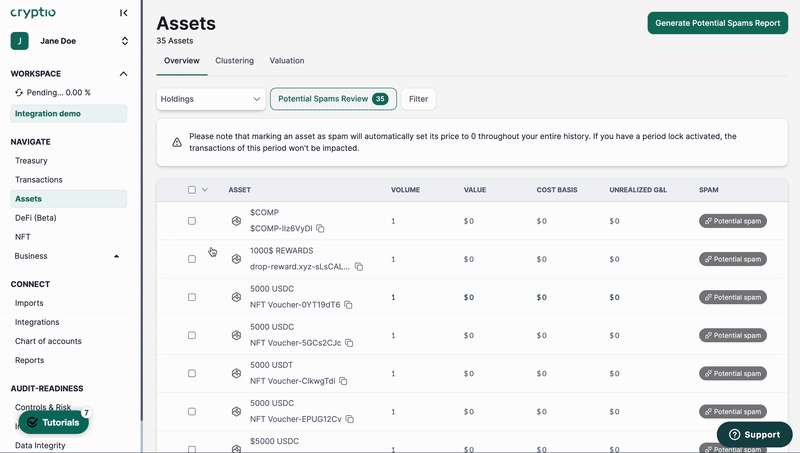
Task: Go to Transactions page
Action: click(39, 180)
